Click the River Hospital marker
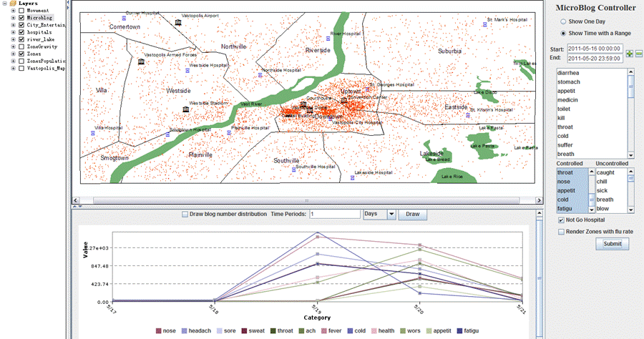This screenshot has height=339, width=644. tap(328, 39)
